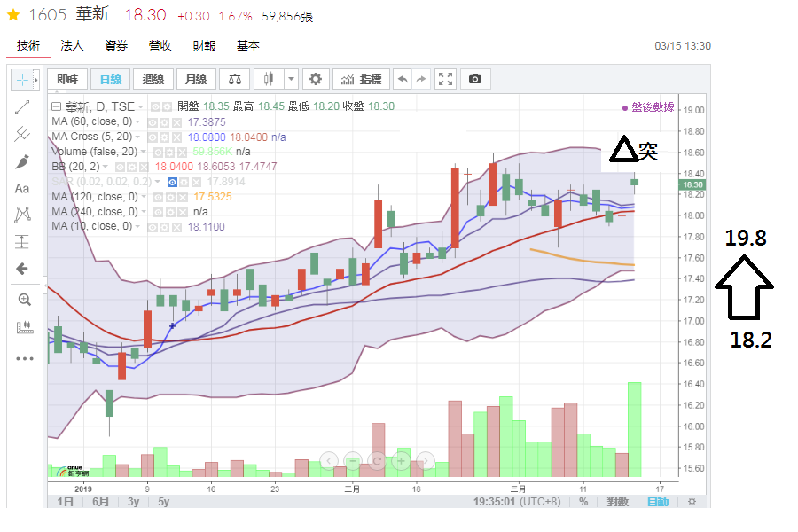Collapse the indicator legend box
This screenshot has width=798, height=532.
56,106
